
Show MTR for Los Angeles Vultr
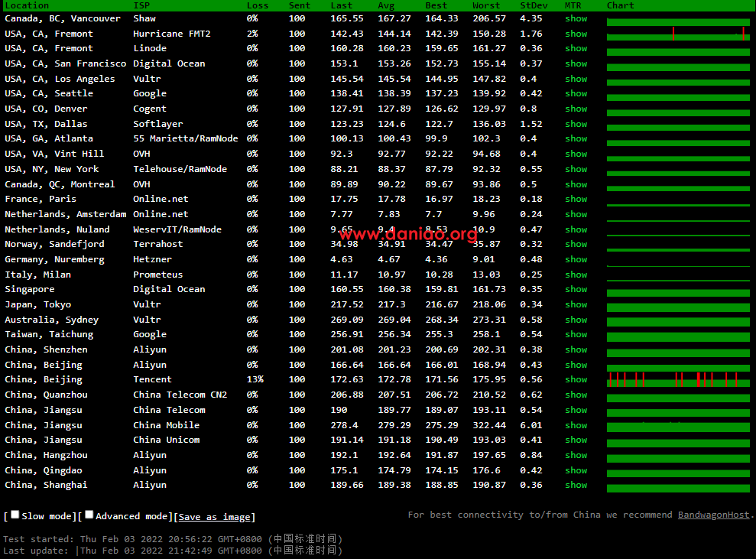pyautogui.click(x=576, y=79)
